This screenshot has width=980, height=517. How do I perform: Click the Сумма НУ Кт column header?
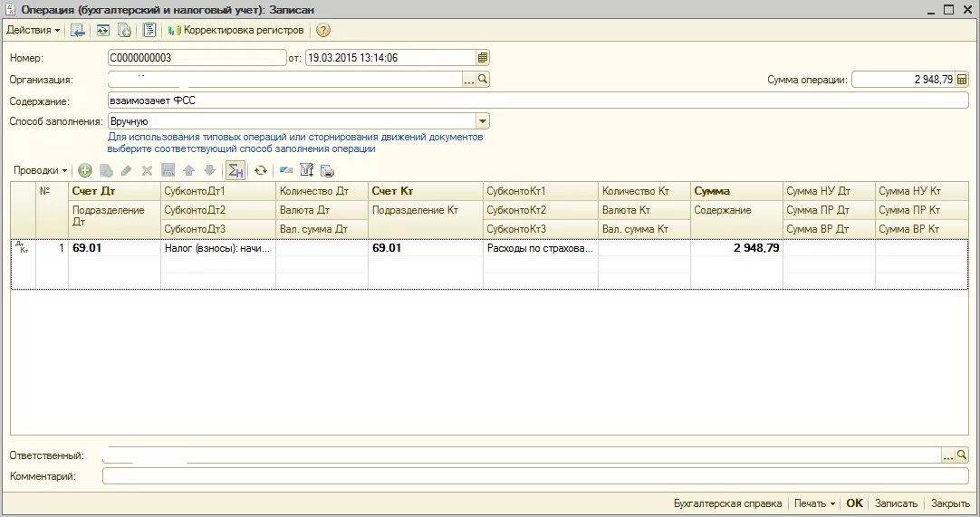click(x=921, y=191)
